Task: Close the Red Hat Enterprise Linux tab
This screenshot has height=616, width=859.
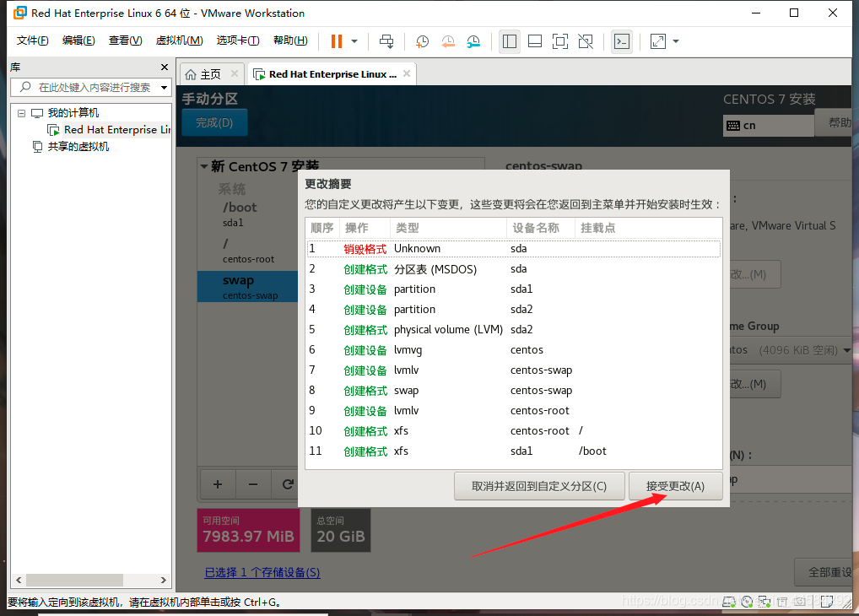Action: [407, 73]
